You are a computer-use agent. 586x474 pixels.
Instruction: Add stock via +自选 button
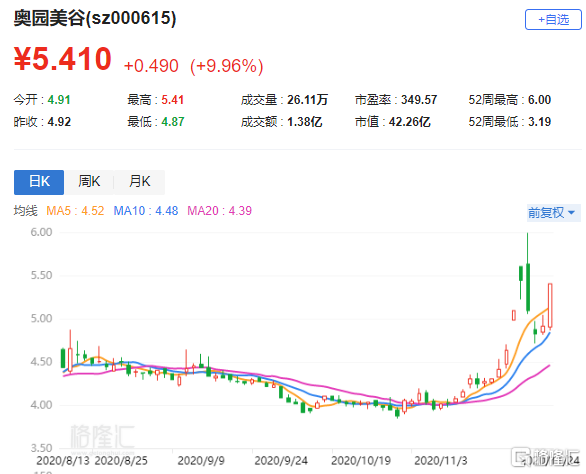pyautogui.click(x=553, y=19)
